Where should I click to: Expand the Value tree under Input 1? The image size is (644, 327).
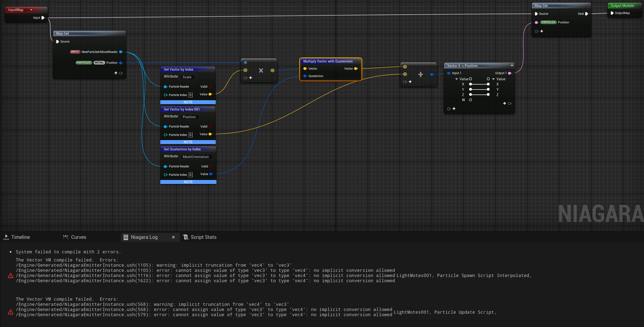click(x=457, y=79)
